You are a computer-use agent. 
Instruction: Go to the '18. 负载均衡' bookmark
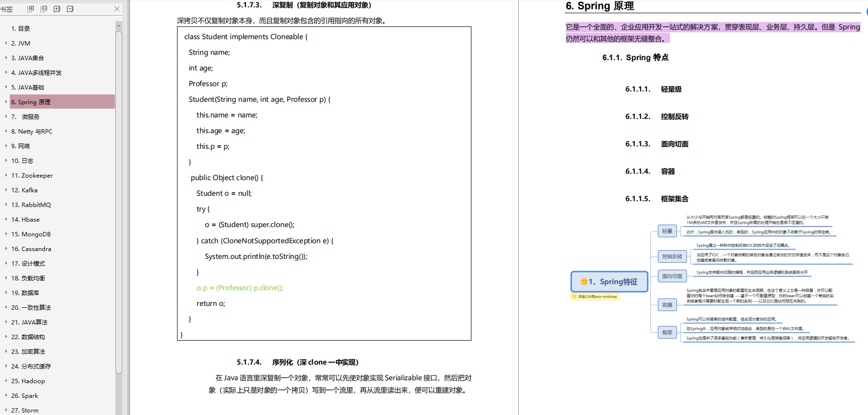[28, 278]
